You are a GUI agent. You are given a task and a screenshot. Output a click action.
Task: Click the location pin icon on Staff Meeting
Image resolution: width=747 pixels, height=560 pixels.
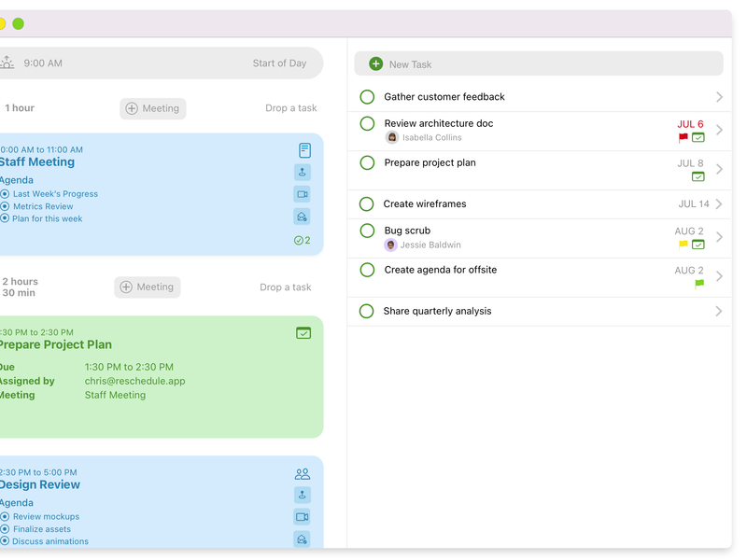pyautogui.click(x=302, y=172)
